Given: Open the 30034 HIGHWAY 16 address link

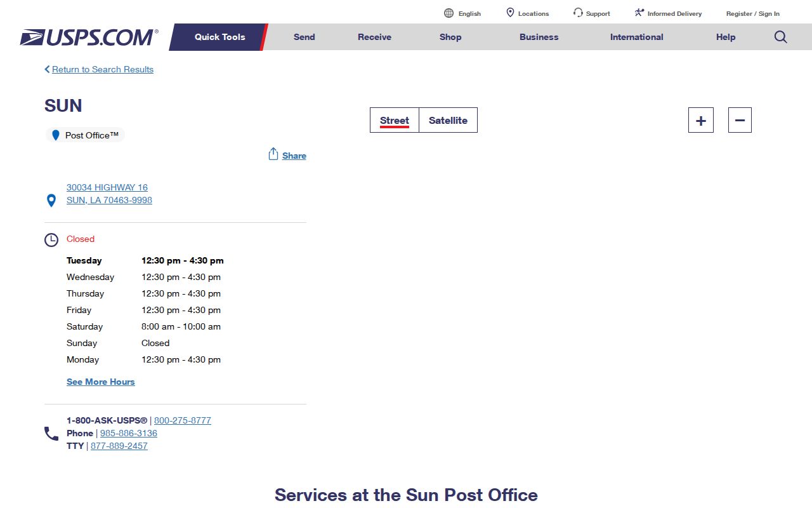Looking at the screenshot, I should (107, 187).
